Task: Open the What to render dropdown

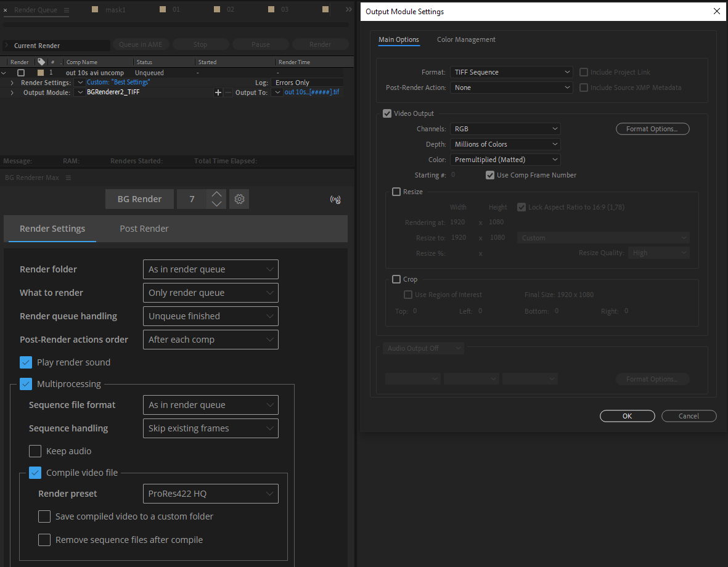Action: click(x=211, y=293)
